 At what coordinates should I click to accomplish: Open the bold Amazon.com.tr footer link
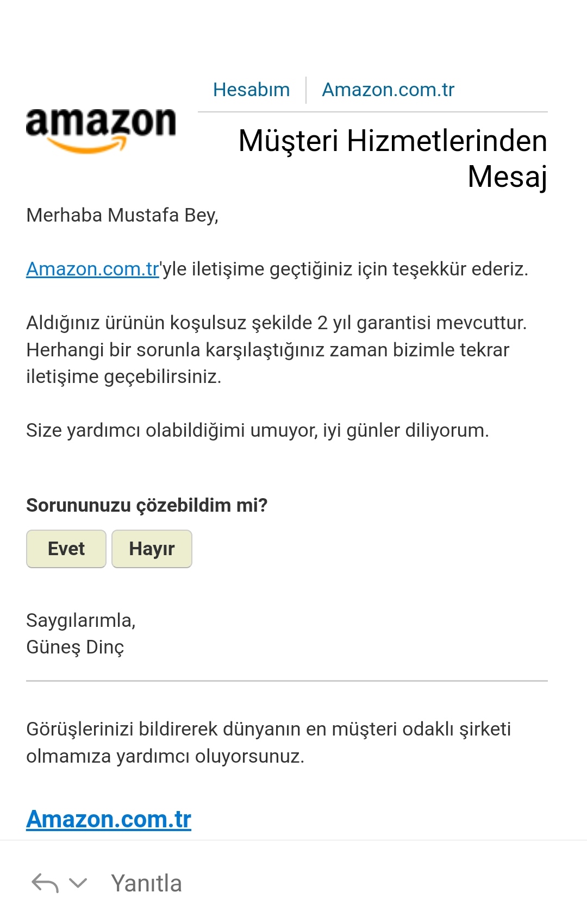click(109, 819)
